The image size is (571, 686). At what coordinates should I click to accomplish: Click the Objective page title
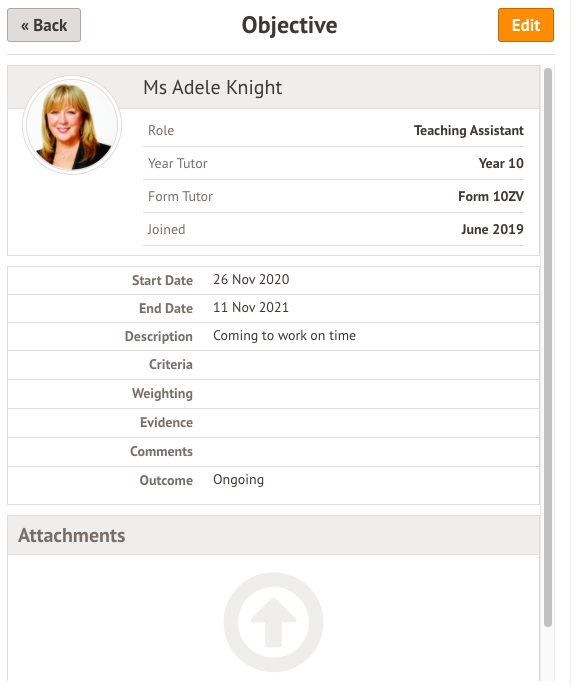(290, 25)
